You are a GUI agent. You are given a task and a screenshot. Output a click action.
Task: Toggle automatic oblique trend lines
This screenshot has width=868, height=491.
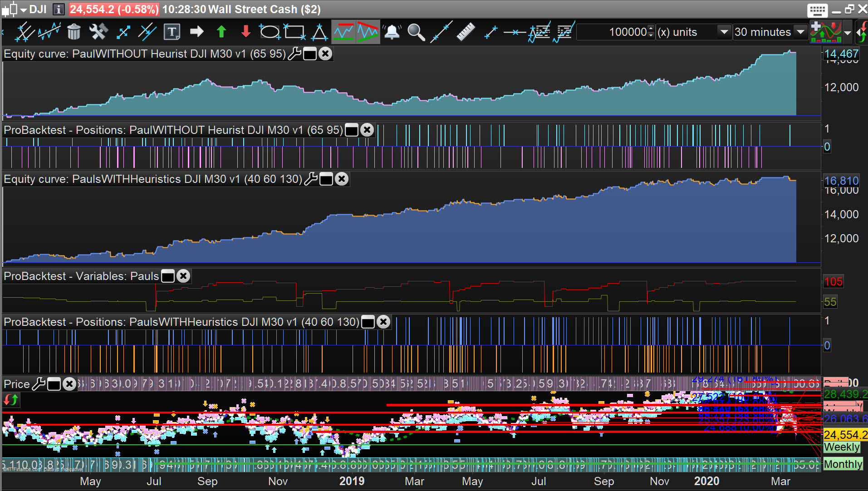coord(368,32)
